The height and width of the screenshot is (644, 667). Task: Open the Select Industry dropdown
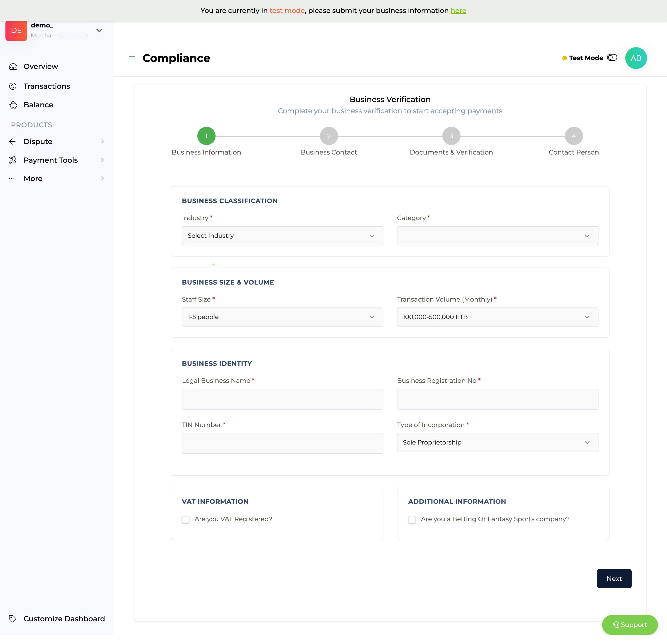282,236
